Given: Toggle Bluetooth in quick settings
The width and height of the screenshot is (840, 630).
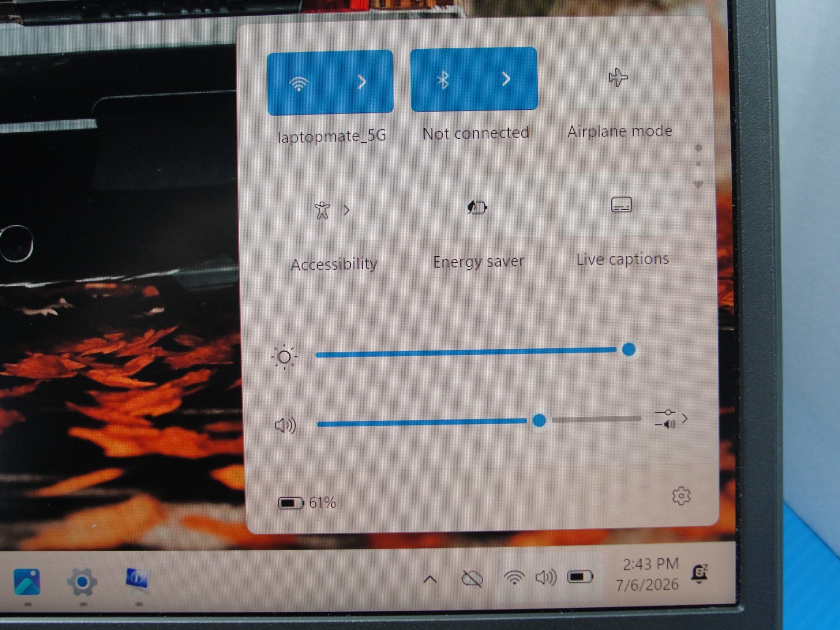Looking at the screenshot, I should [443, 80].
